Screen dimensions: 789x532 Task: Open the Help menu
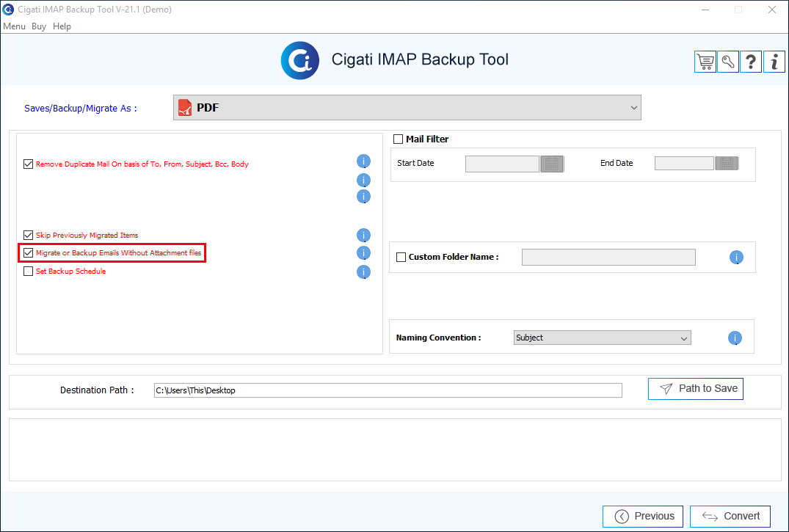click(x=62, y=26)
